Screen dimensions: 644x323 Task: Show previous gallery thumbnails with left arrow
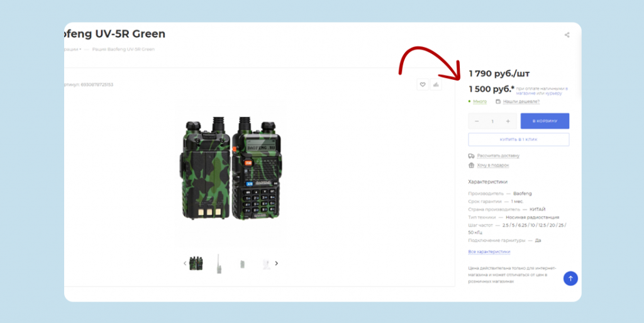pyautogui.click(x=184, y=263)
